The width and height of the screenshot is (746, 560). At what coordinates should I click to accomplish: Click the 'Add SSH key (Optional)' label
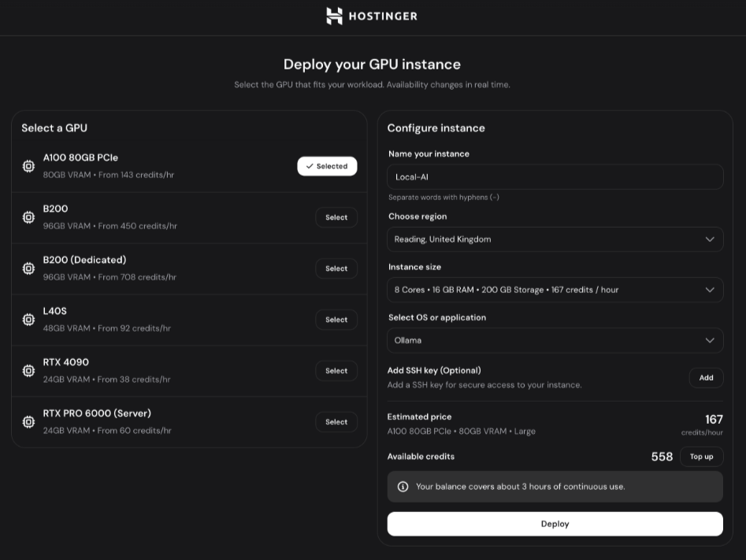434,371
